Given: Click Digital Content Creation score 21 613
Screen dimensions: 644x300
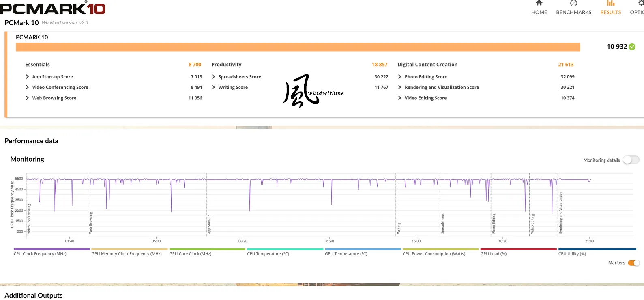Looking at the screenshot, I should (x=566, y=65).
